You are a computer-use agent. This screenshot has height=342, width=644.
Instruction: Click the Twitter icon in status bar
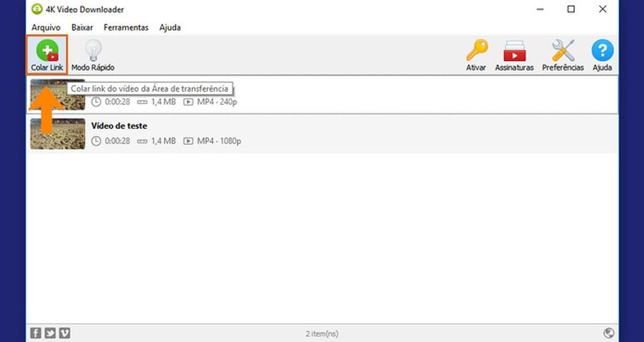coord(50,333)
